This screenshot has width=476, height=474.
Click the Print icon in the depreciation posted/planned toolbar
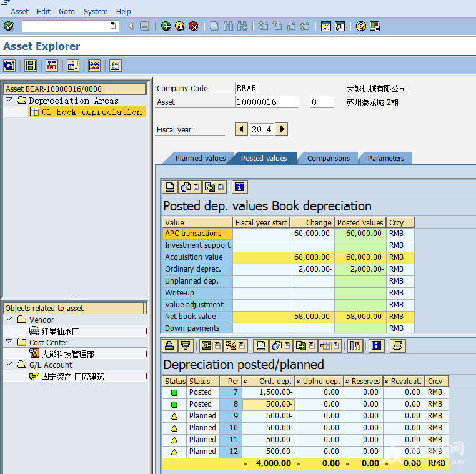click(x=260, y=345)
